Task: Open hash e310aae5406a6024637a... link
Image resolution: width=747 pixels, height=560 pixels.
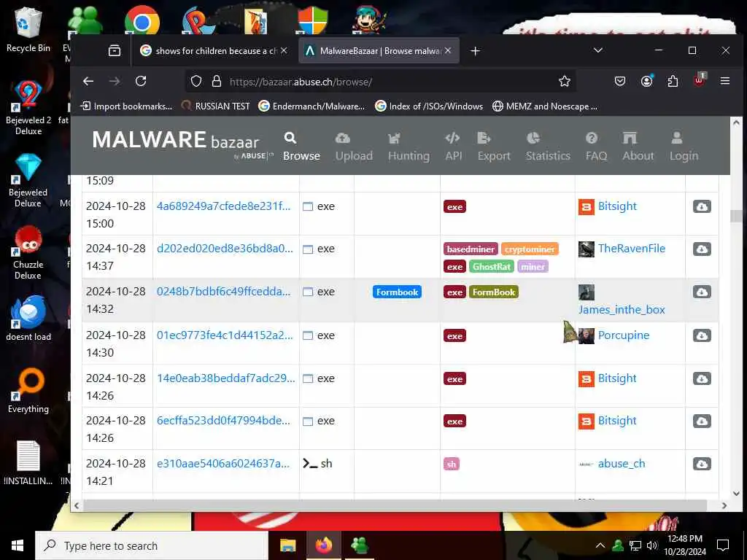Action: click(223, 463)
